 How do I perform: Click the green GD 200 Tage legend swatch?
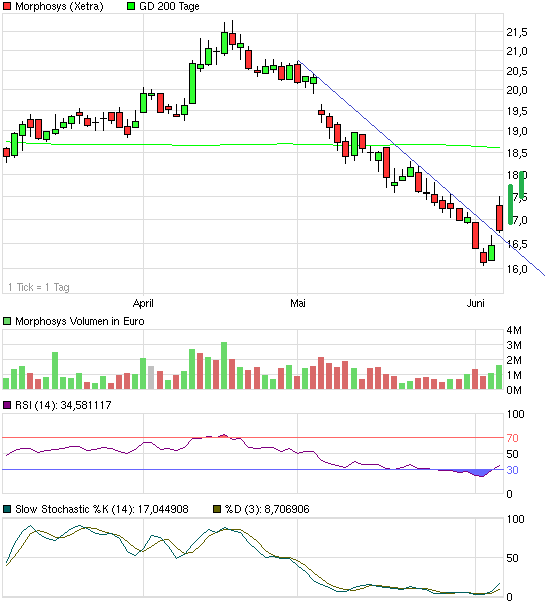131,6
